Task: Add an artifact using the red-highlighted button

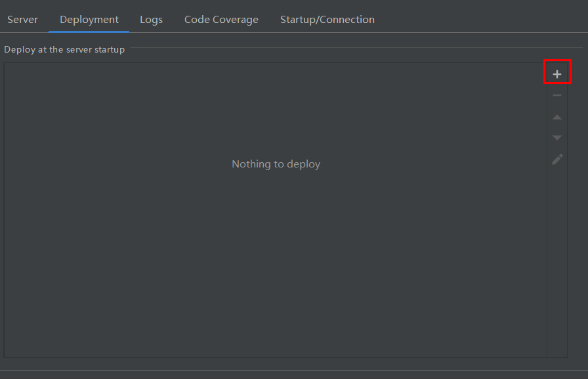Action: coord(557,74)
